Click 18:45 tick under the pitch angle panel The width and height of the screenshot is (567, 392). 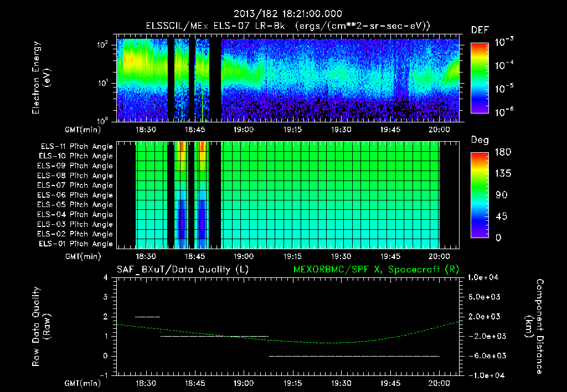tap(194, 257)
